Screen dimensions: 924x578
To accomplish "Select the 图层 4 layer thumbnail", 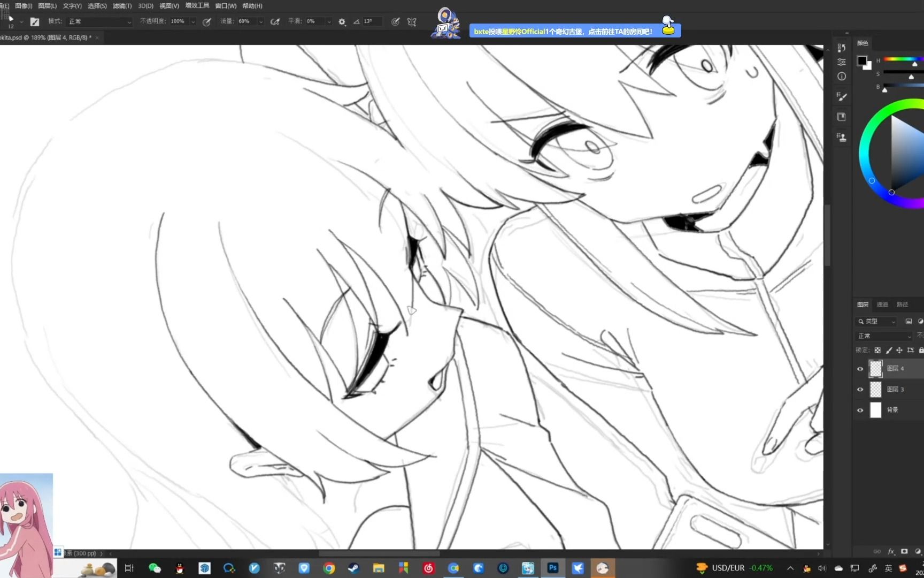I will (875, 369).
